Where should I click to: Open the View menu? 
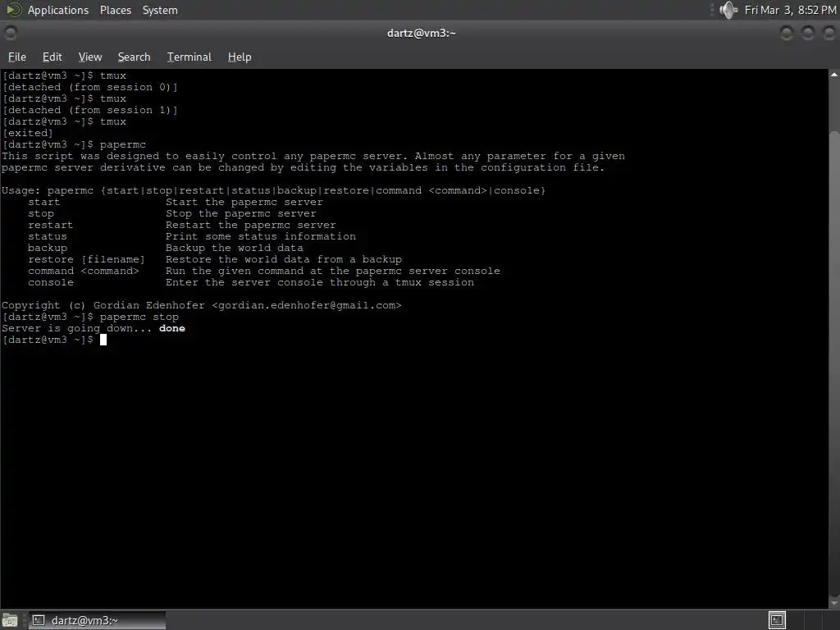(90, 57)
